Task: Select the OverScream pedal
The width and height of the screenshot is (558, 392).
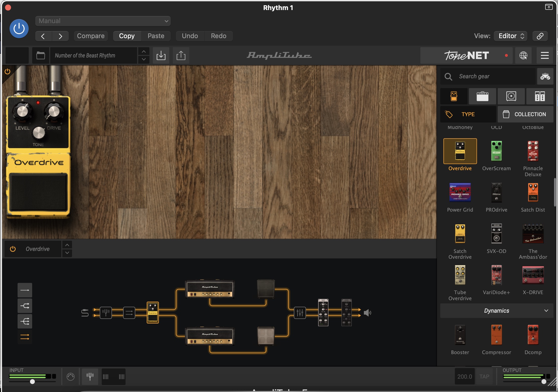Action: 496,151
